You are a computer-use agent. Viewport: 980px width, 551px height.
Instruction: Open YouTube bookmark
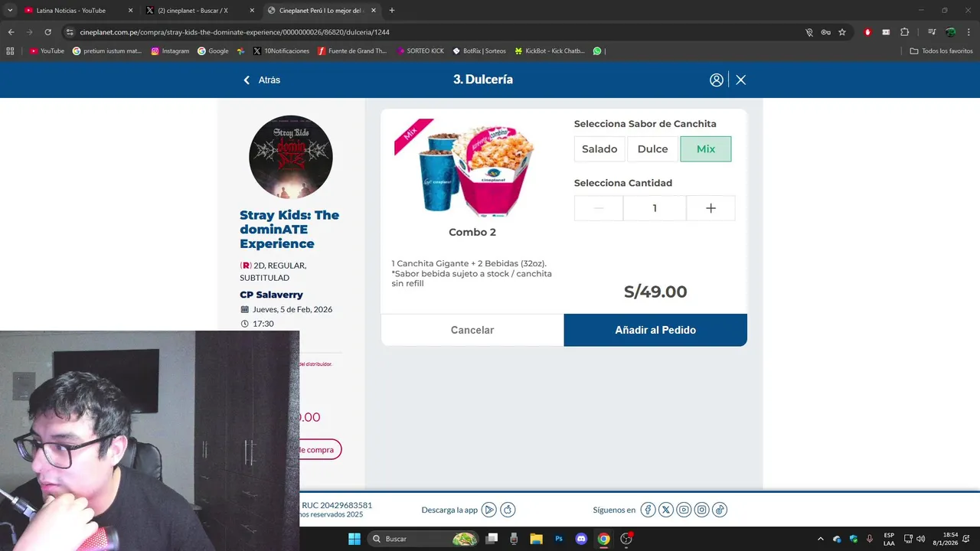(x=47, y=51)
